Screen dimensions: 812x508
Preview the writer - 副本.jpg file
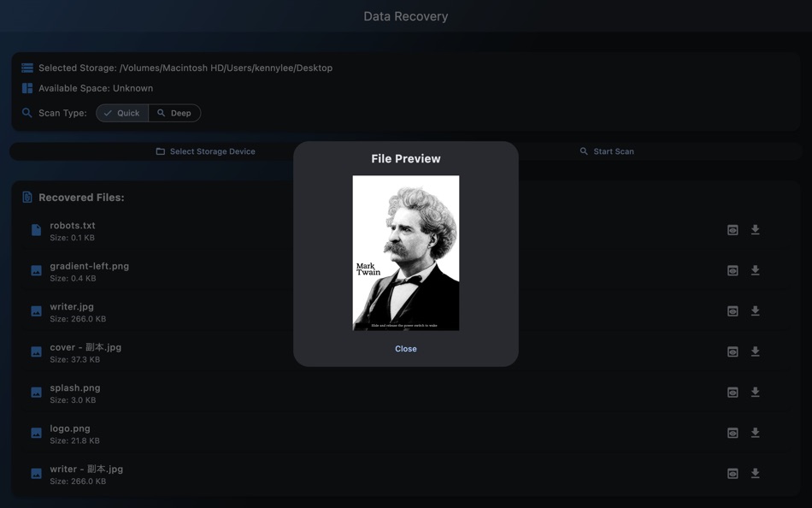pos(733,473)
